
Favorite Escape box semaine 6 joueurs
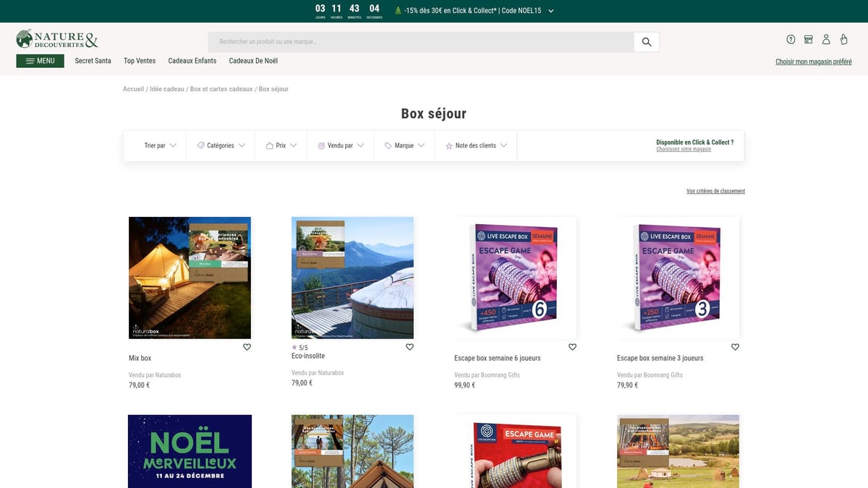tap(572, 347)
